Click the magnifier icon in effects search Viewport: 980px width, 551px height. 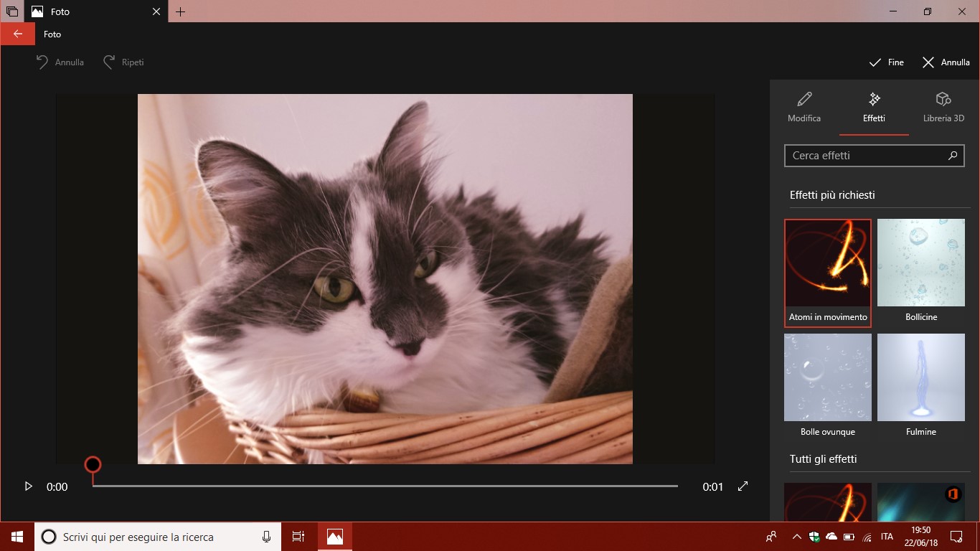[x=953, y=155]
